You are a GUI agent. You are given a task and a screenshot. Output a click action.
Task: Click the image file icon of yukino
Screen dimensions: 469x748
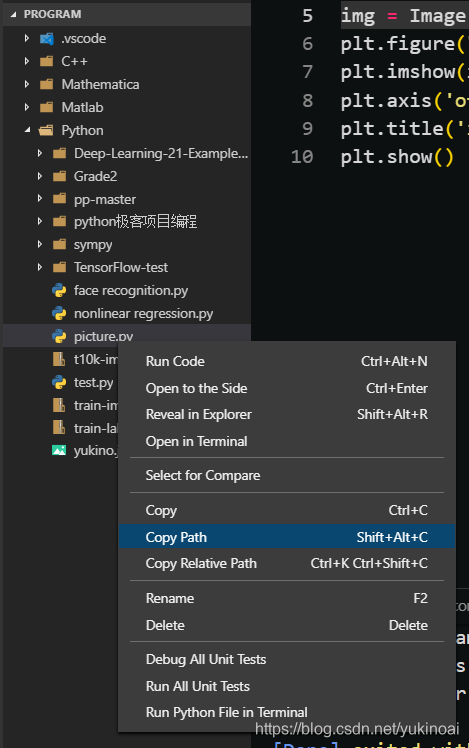click(x=59, y=450)
